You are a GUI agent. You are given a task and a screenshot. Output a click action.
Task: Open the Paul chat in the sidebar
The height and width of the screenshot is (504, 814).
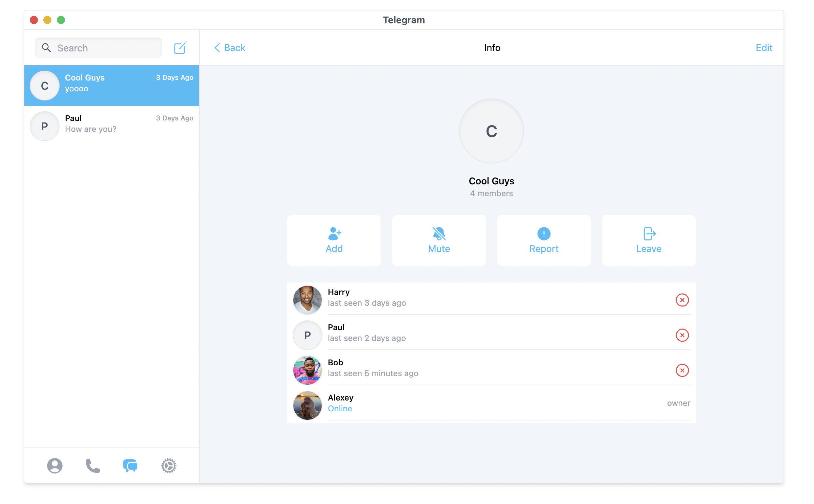(112, 126)
